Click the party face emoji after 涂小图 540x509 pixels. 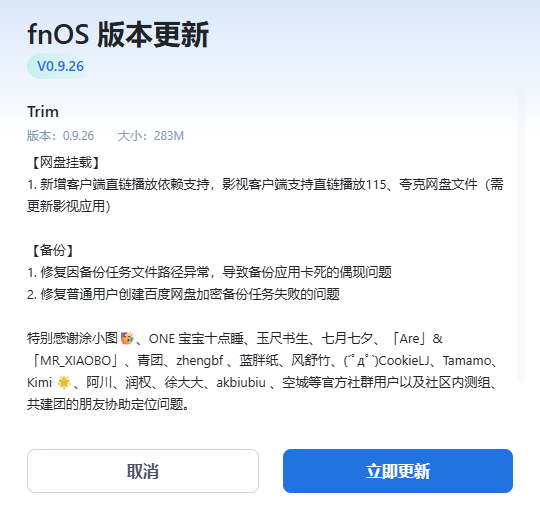coord(127,338)
